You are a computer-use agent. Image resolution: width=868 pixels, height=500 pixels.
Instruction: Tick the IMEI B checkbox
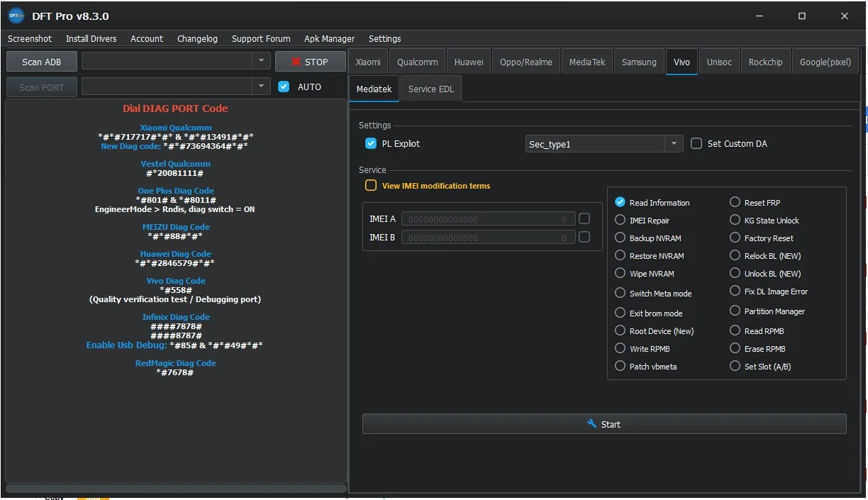click(x=584, y=237)
